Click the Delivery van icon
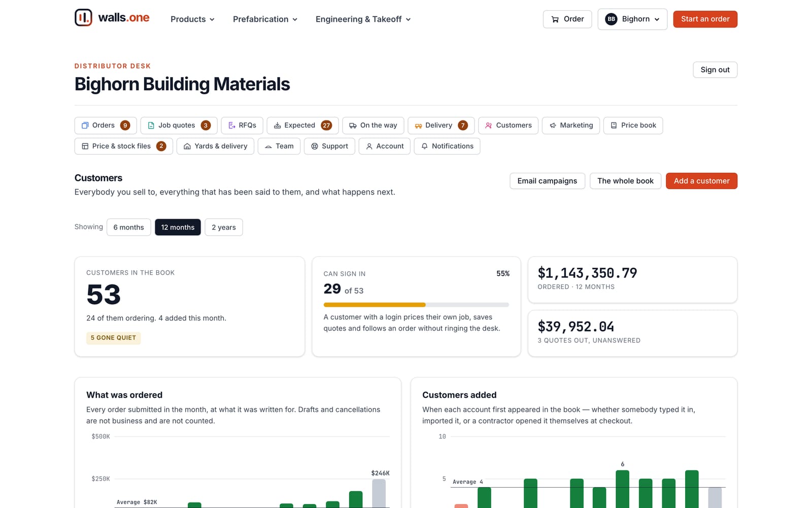 (418, 125)
